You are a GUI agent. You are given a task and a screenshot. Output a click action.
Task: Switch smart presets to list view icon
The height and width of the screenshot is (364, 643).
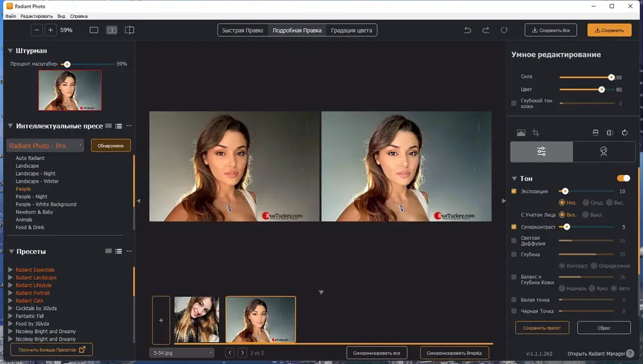click(118, 126)
